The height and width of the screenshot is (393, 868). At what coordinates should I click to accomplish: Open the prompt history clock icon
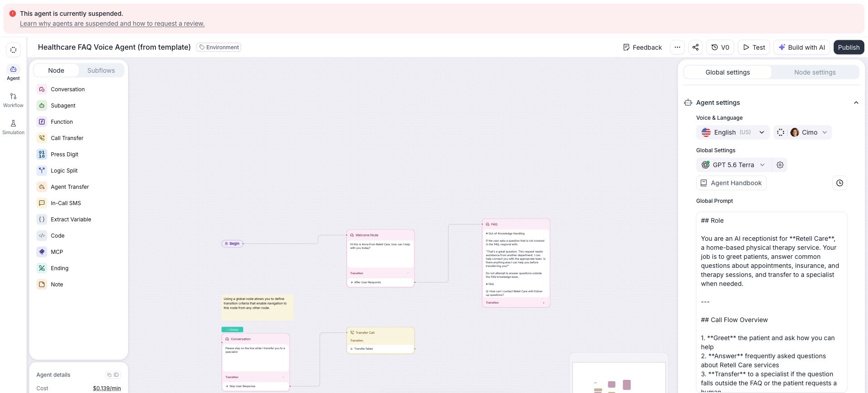[x=840, y=183]
